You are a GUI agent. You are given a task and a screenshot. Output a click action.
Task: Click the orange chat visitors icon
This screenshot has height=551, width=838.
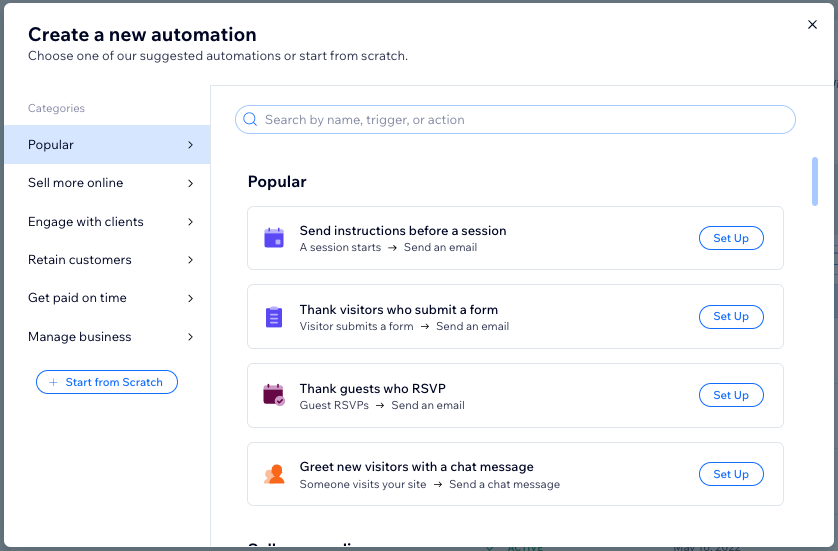pyautogui.click(x=274, y=474)
